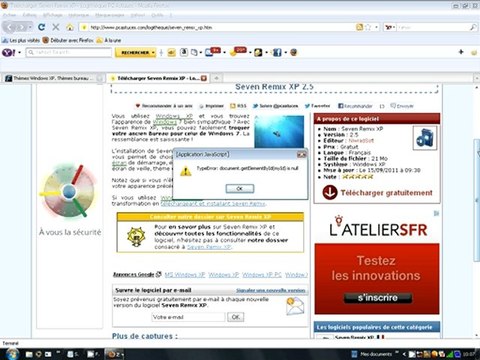
Task: Click the Firefox reload button
Action: pyautogui.click(x=41, y=27)
